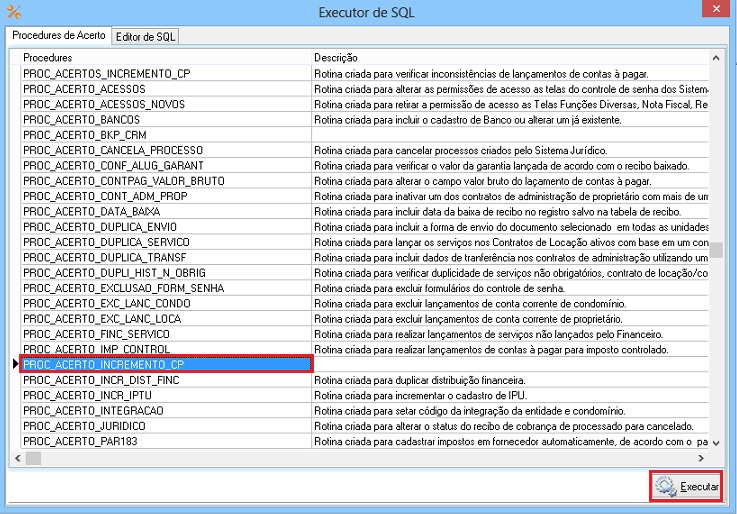Select the PROC_ACERTO_INCREMENTO_CP row
Viewport: 737px width, 514px height.
166,365
